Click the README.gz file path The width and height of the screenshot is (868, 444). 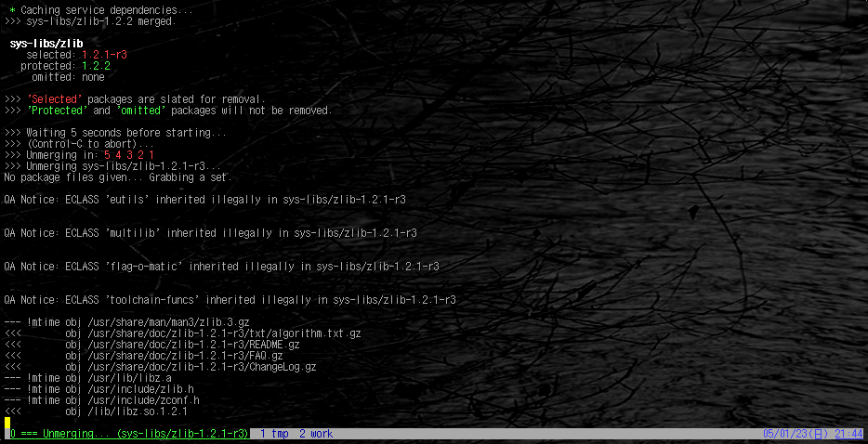pos(193,345)
